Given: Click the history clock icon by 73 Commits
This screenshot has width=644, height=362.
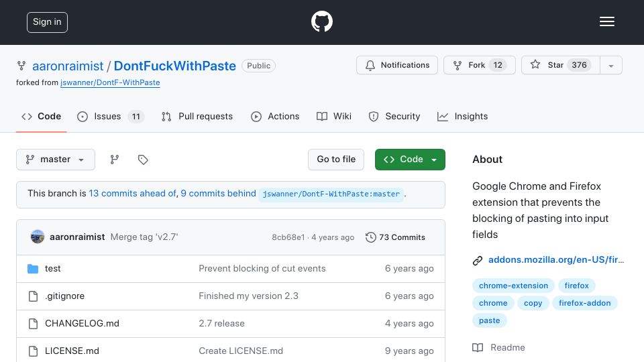Looking at the screenshot, I should [371, 237].
